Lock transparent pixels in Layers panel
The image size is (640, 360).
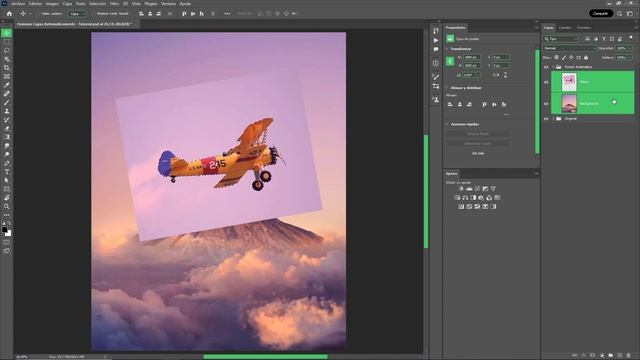click(556, 58)
